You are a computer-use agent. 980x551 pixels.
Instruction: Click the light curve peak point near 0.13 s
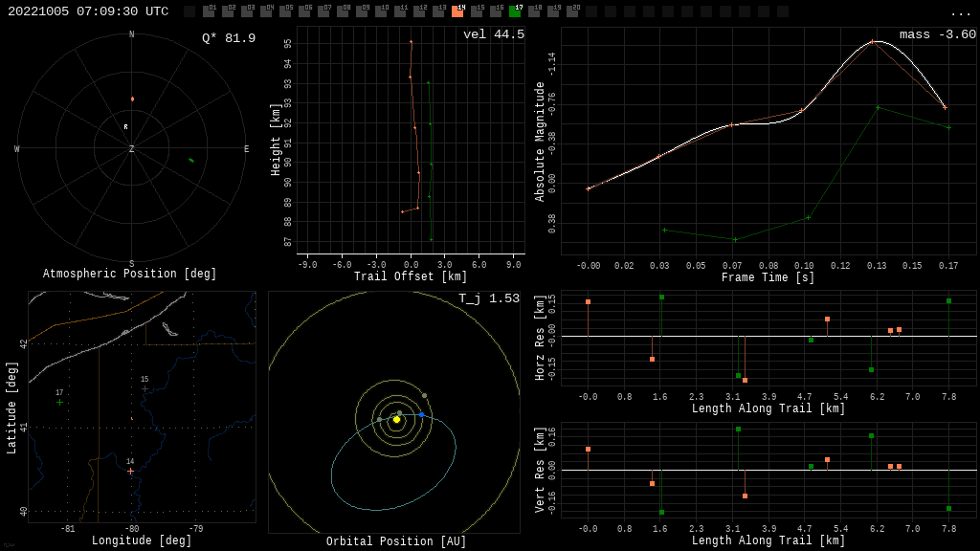(x=873, y=42)
